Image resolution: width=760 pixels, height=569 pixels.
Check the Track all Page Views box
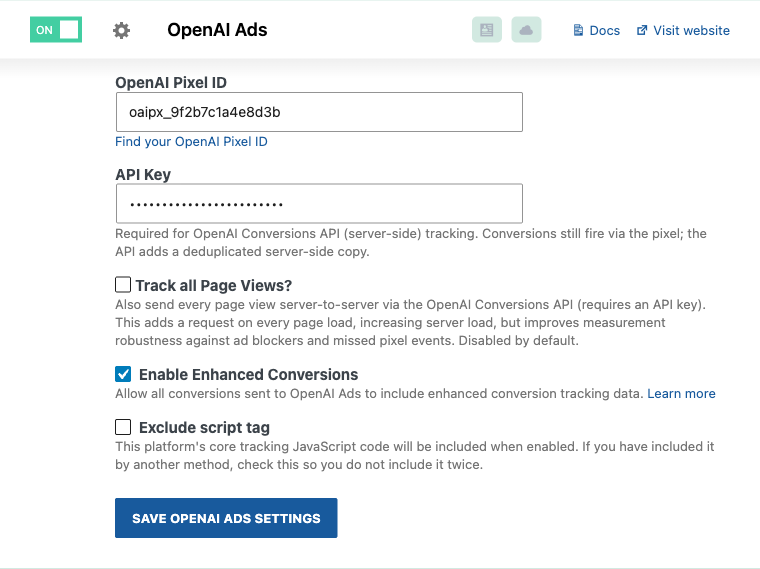pyautogui.click(x=123, y=284)
